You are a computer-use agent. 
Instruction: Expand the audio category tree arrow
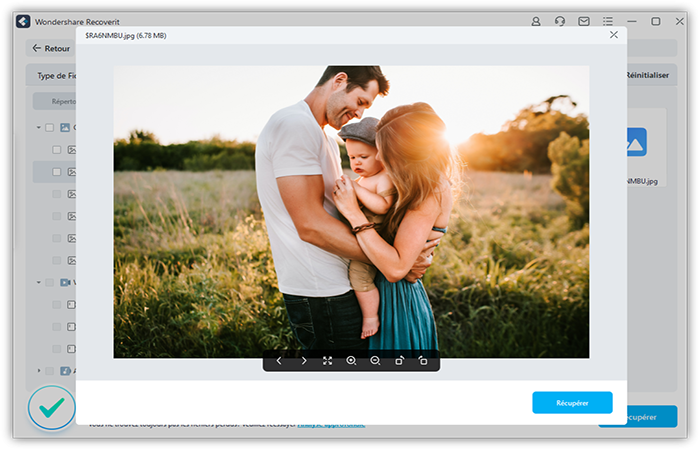tap(38, 371)
